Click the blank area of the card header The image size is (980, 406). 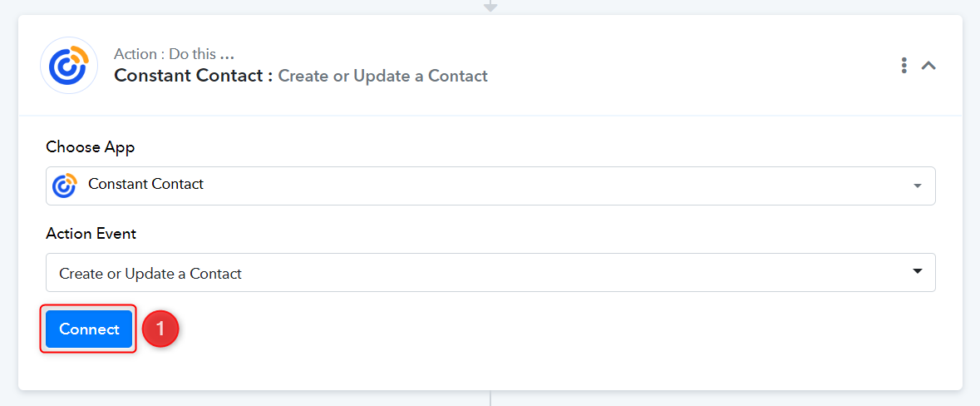687,65
